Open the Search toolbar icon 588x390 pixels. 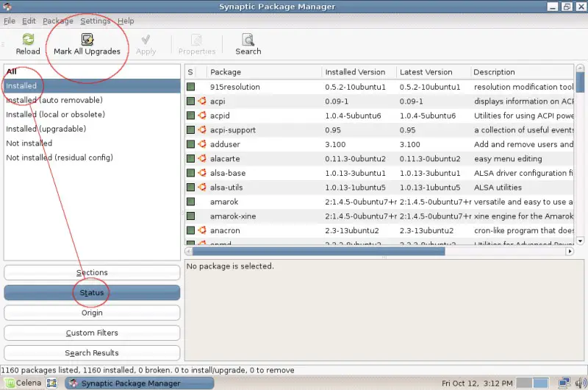[248, 40]
